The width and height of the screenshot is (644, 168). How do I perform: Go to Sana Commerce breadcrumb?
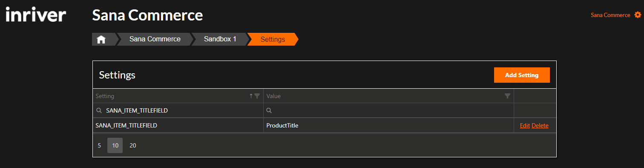point(155,39)
